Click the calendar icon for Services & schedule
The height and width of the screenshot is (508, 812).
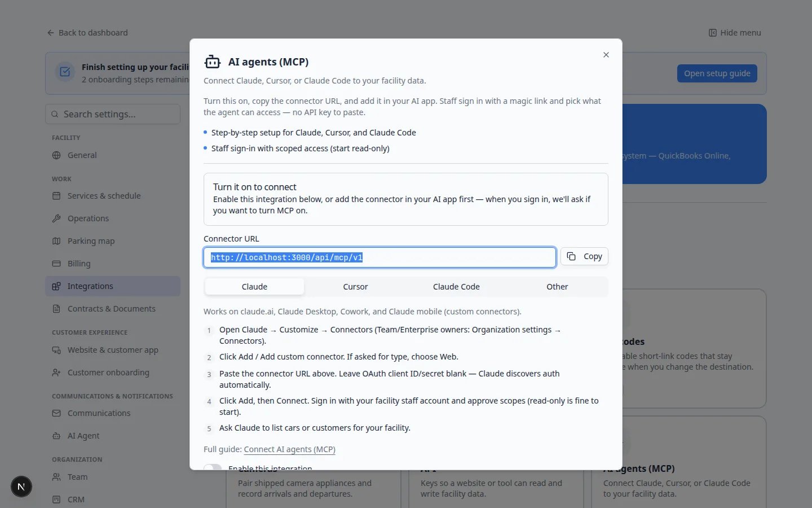tap(56, 196)
